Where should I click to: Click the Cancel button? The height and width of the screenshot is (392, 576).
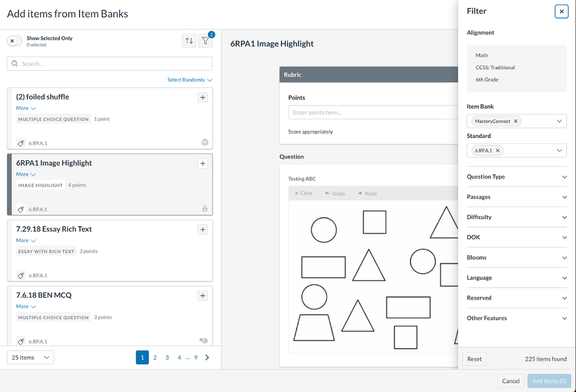(x=510, y=381)
